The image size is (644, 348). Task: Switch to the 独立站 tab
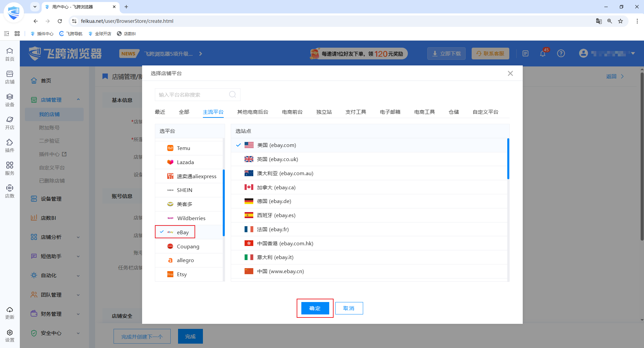[324, 112]
